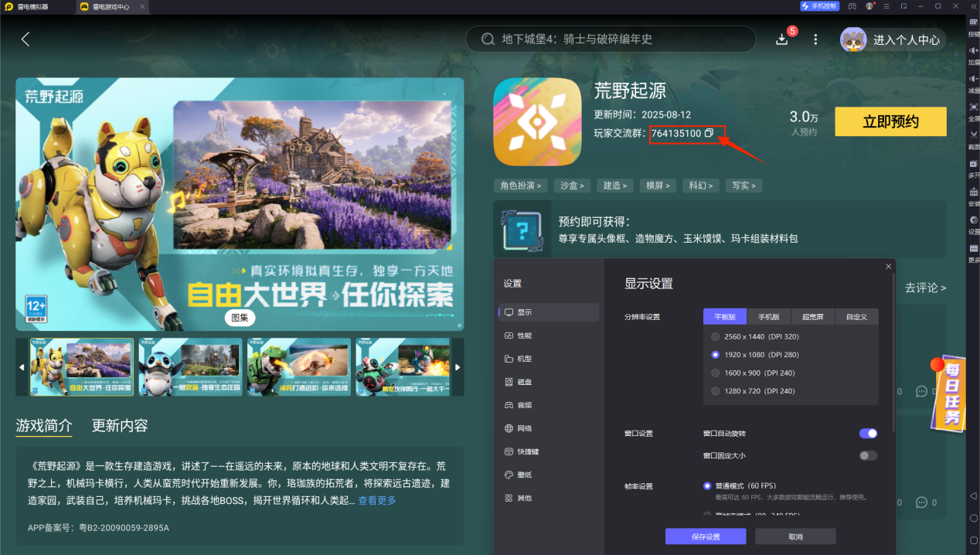Screen dimensions: 980x555
Task: Go to next gallery thumbnails with right arrow
Action: tap(458, 367)
